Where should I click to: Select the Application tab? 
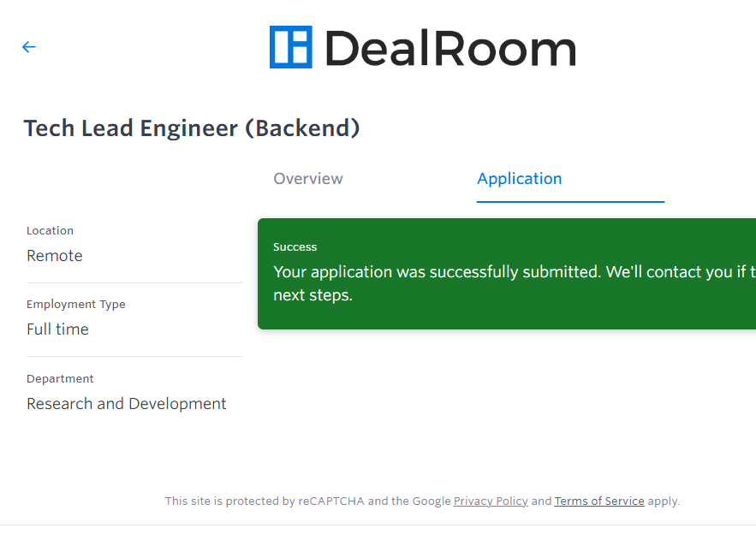(520, 179)
